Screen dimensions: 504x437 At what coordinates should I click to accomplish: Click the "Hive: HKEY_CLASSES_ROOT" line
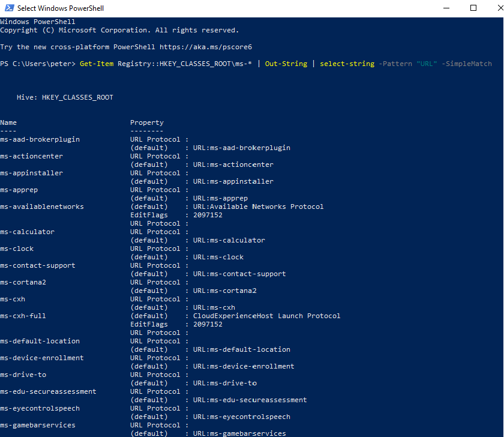65,97
